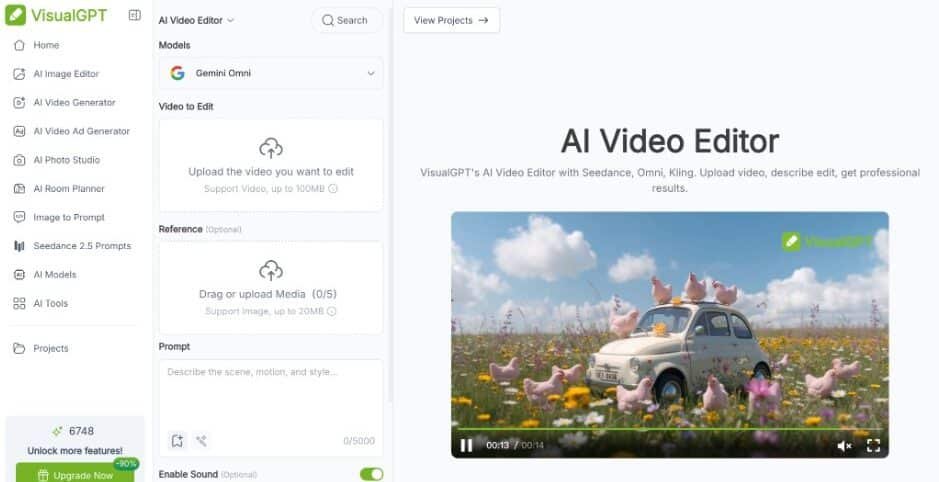
Task: Click the View Projects button
Action: [x=452, y=20]
